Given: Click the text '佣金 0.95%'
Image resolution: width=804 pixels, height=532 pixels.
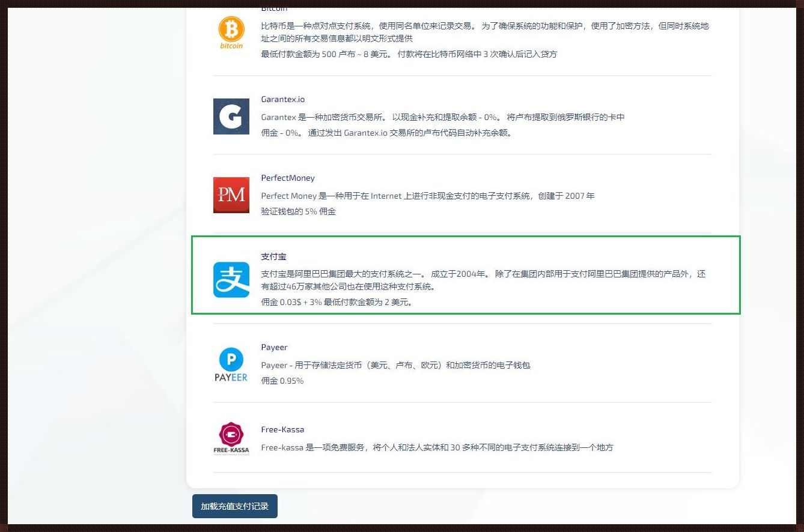Looking at the screenshot, I should pyautogui.click(x=282, y=381).
